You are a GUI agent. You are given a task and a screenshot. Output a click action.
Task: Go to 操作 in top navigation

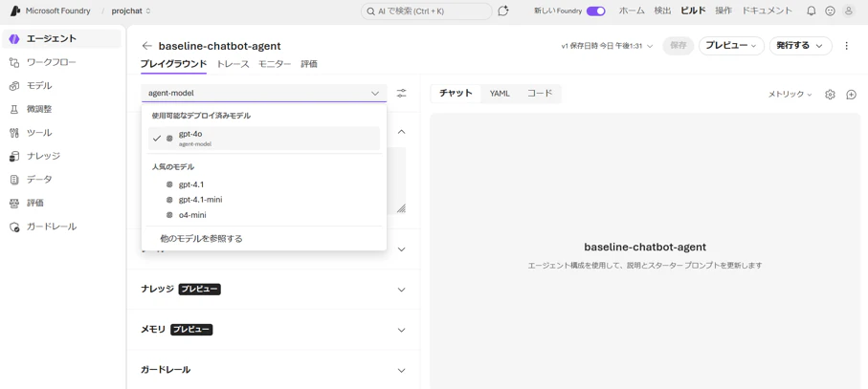click(x=723, y=11)
